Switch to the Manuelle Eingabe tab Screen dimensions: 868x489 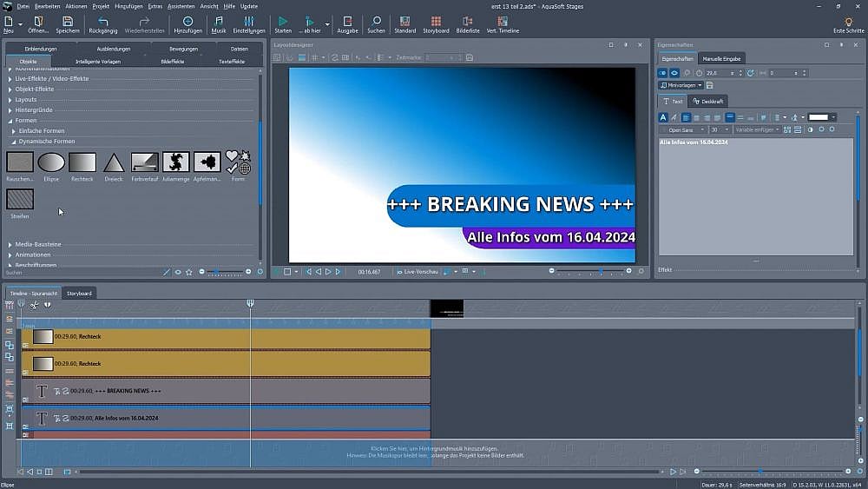point(722,58)
